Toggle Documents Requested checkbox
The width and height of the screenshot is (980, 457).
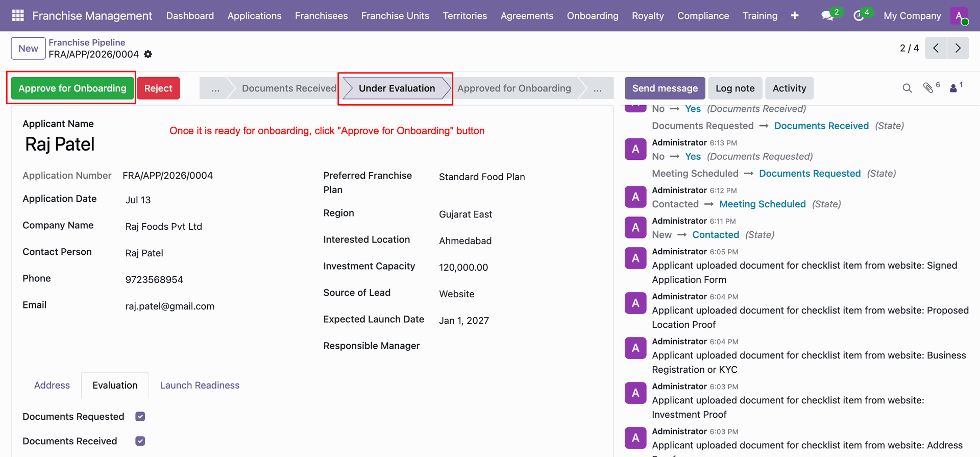(140, 417)
